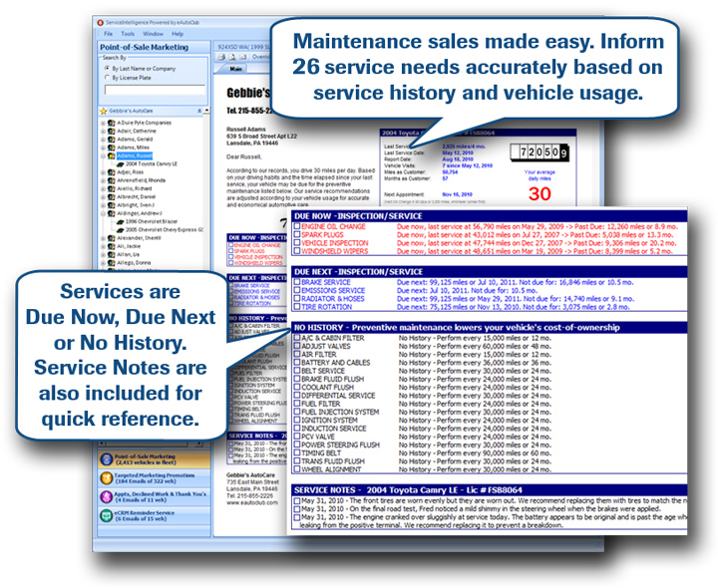
Task: Expand the Albright, Sven J tree node
Action: 103,205
